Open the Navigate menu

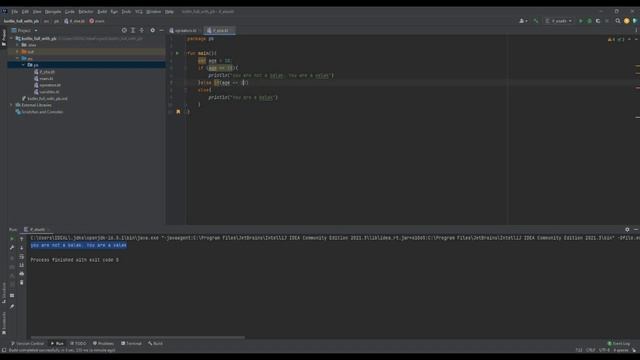click(x=53, y=12)
